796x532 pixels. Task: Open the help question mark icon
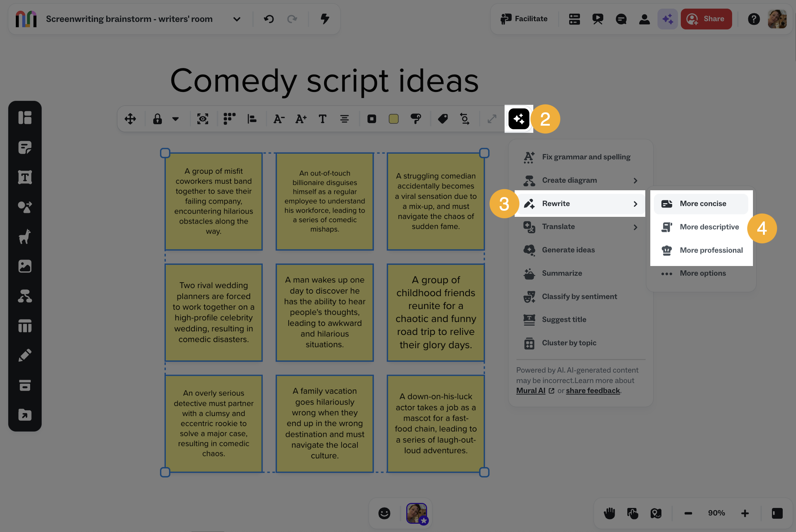pos(754,19)
